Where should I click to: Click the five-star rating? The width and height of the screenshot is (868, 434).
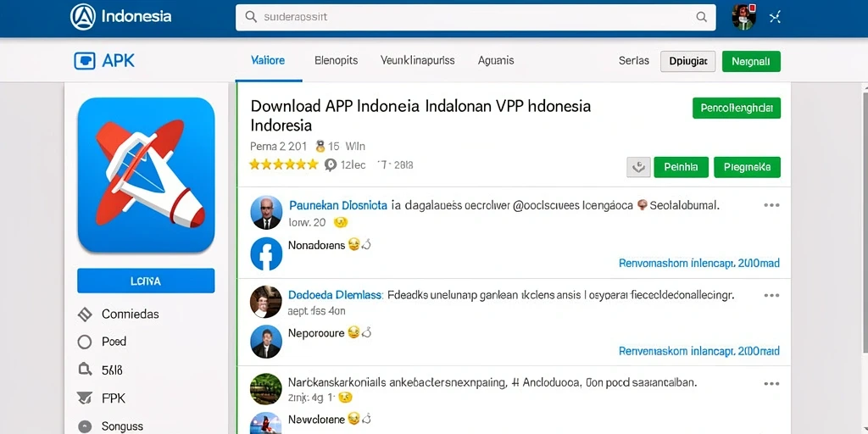tap(284, 164)
